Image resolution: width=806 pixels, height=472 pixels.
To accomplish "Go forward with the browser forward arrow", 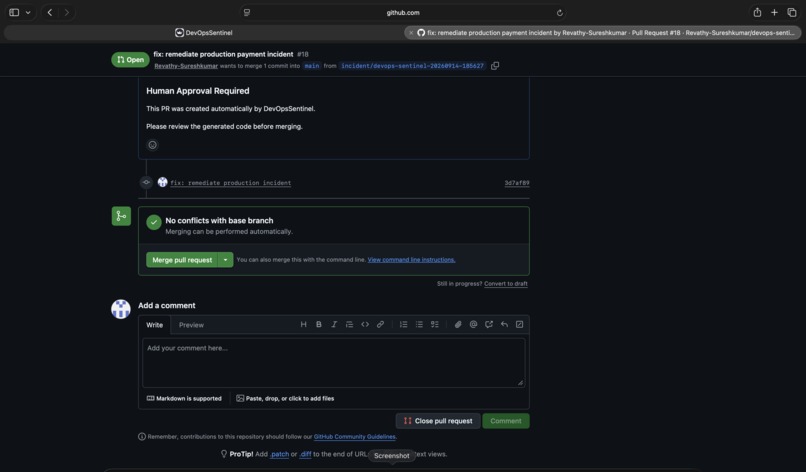I will (66, 12).
